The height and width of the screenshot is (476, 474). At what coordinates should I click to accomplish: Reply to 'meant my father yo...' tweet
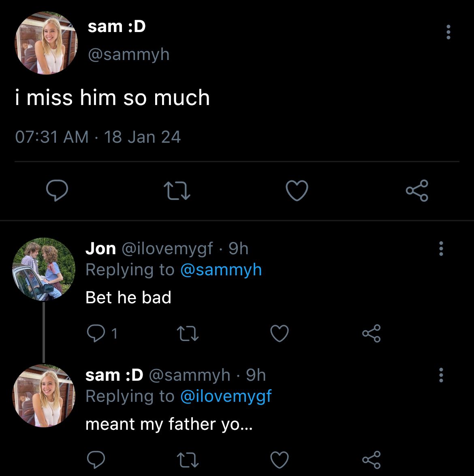[96, 459]
